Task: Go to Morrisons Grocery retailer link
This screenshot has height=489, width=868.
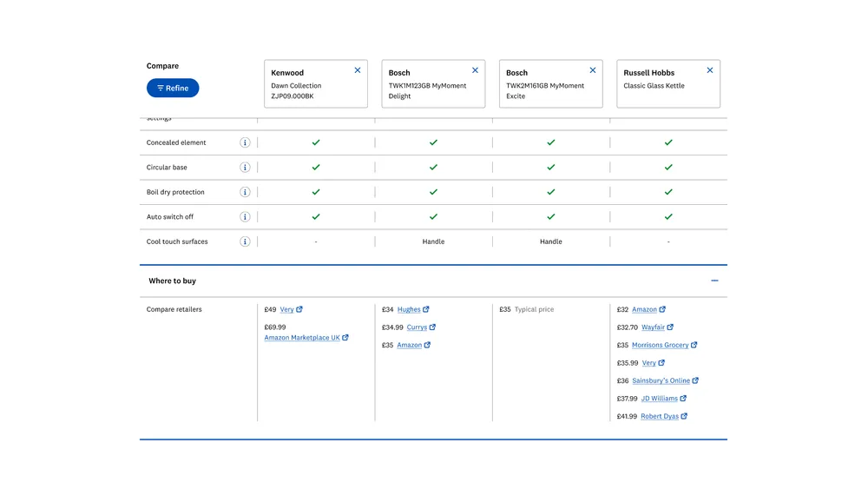Action: coord(660,345)
